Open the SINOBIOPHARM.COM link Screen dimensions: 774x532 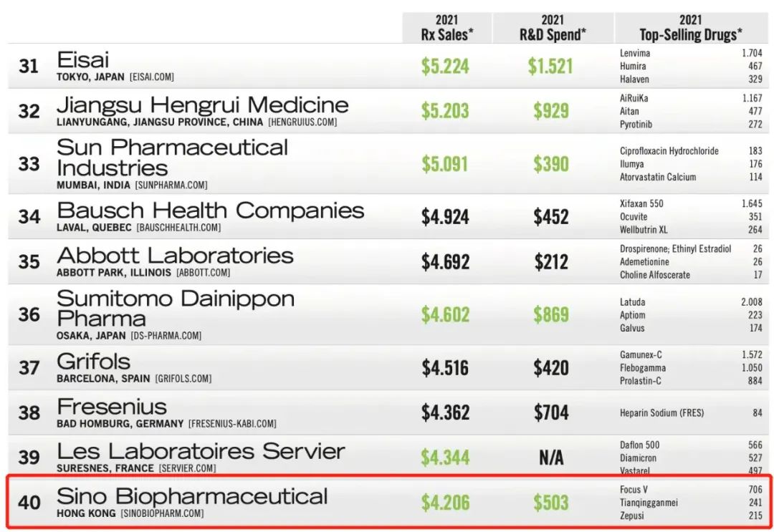(x=162, y=513)
